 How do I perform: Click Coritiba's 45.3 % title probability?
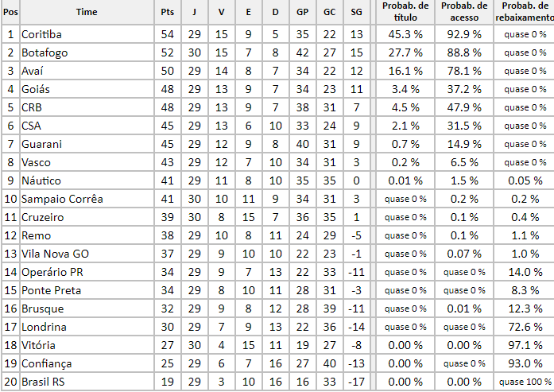[405, 34]
